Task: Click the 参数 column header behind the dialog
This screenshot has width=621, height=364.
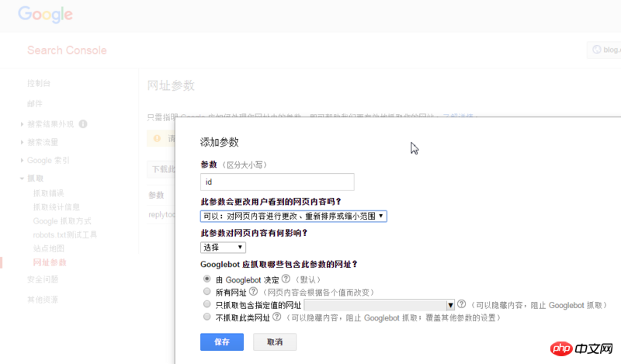Action: [156, 195]
